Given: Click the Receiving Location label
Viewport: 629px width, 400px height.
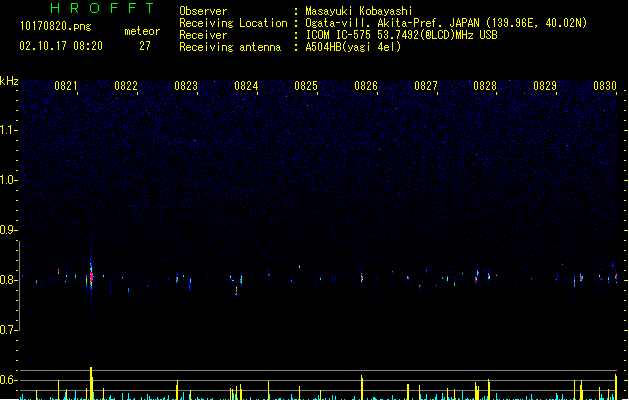Looking at the screenshot, I should pos(233,23).
